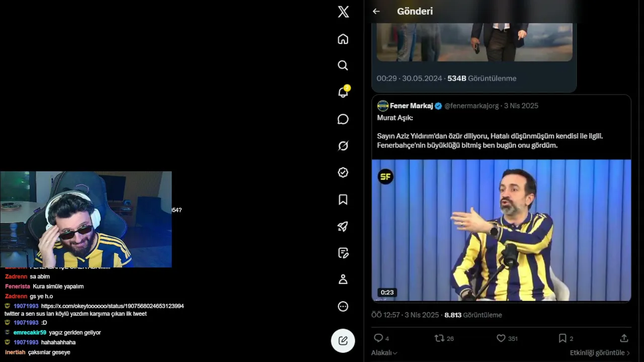This screenshot has width=644, height=362.
Task: Click chat message 'Kura simüle yapalım'
Action: tap(58, 287)
